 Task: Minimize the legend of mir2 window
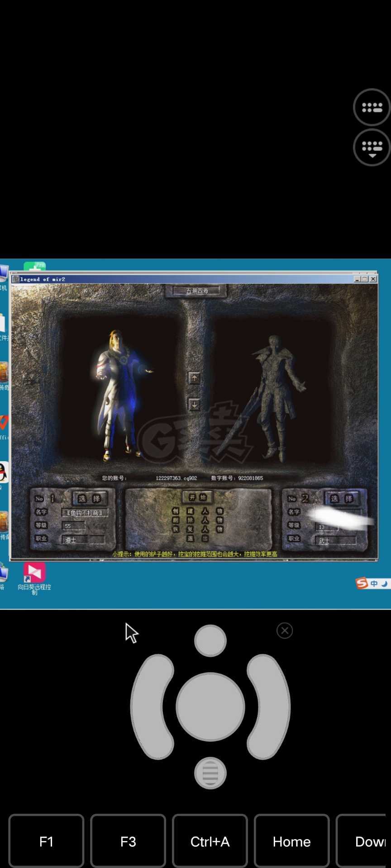point(357,279)
